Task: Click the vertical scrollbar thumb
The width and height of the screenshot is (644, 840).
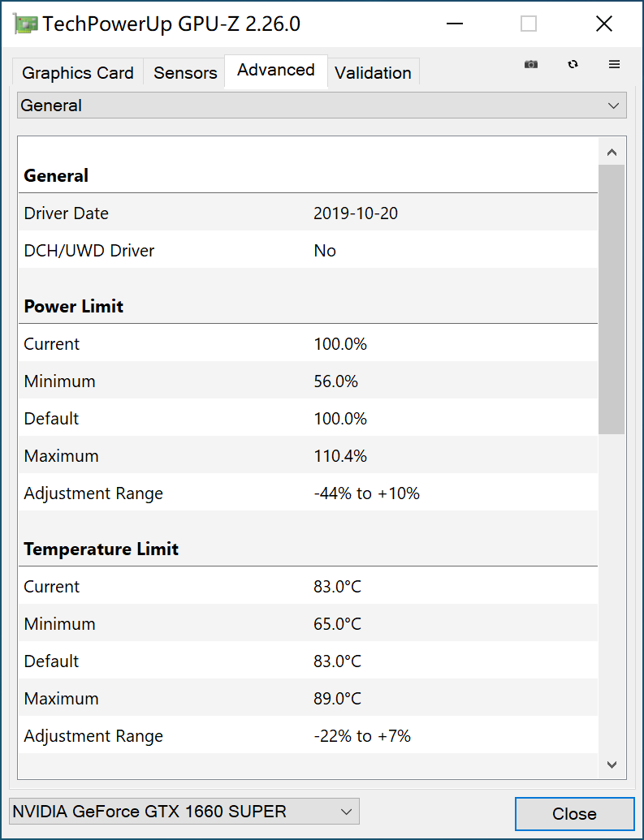Action: [612, 299]
